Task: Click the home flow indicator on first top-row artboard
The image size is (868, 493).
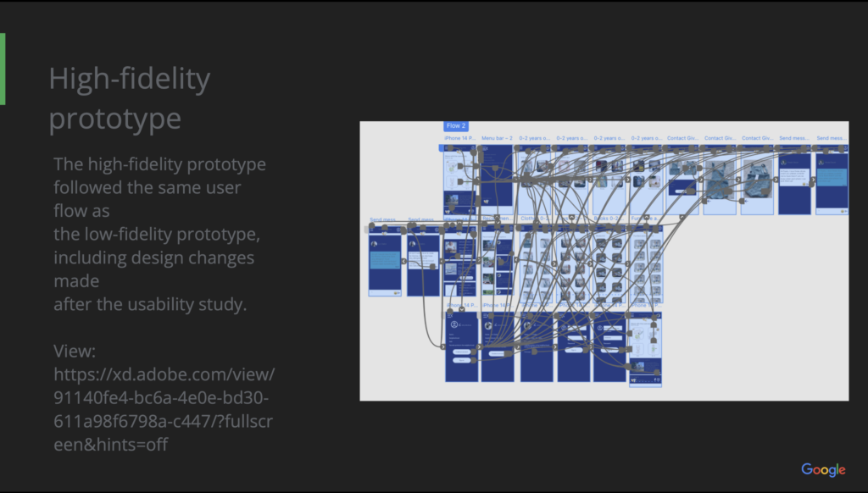Action: tap(442, 147)
